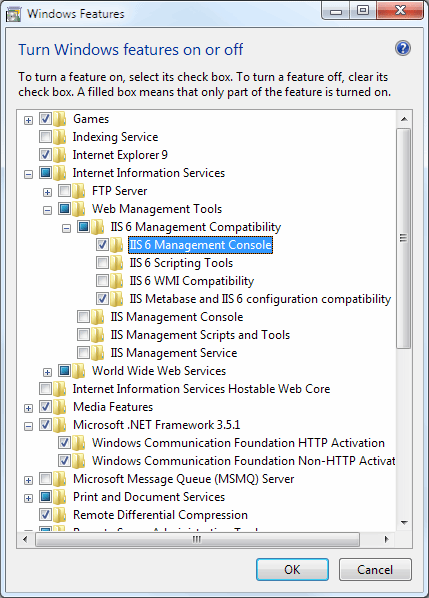429x598 pixels.
Task: Check the FTP Server checkbox
Action: pyautogui.click(x=64, y=190)
